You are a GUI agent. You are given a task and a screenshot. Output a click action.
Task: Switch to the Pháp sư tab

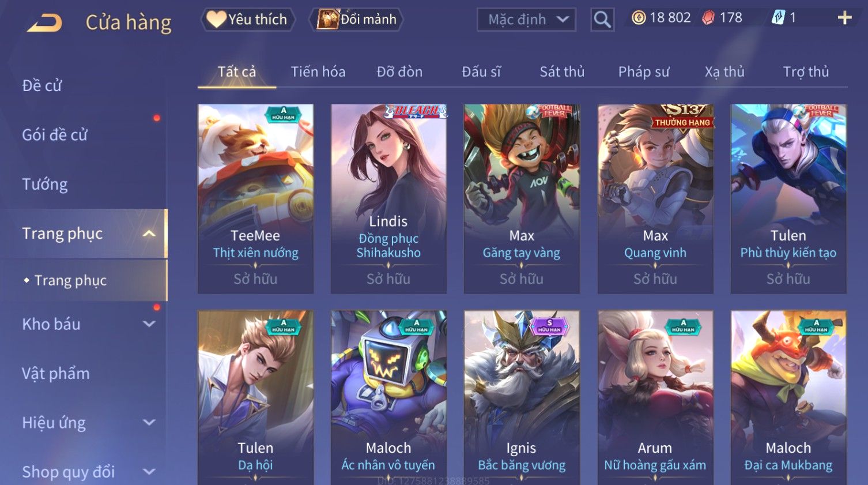tap(644, 72)
